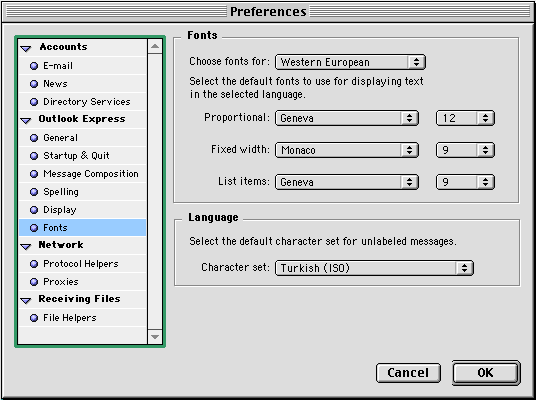Image resolution: width=536 pixels, height=400 pixels.
Task: Click the OK button
Action: pyautogui.click(x=486, y=373)
